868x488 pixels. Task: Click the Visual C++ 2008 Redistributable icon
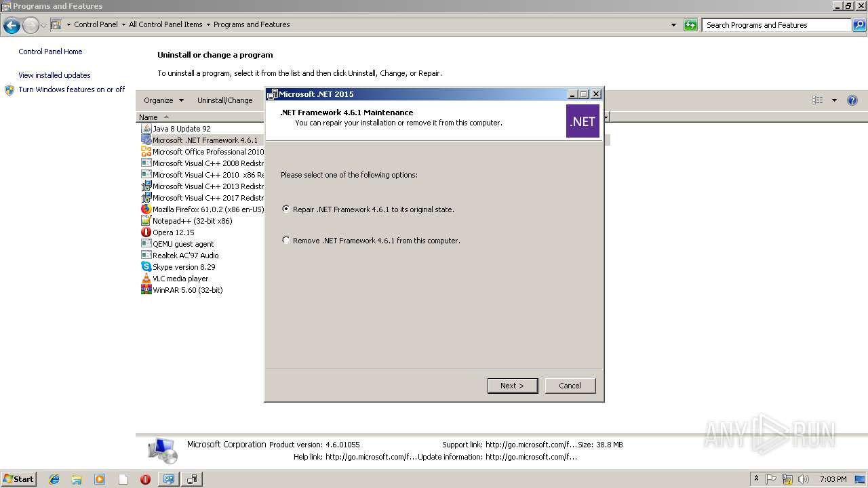pos(146,163)
